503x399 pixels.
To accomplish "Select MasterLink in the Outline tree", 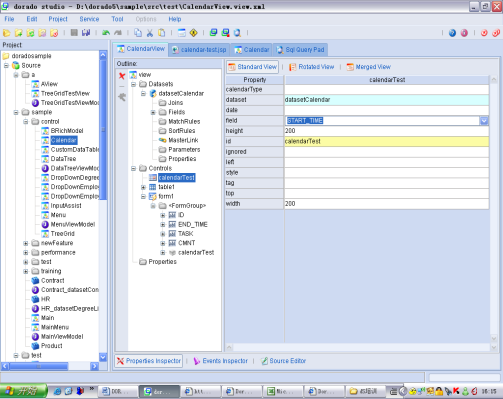I will 183,140.
